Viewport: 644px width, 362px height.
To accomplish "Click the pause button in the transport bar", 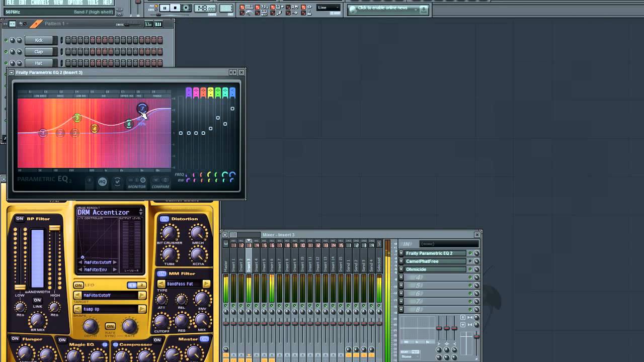I will coord(165,8).
